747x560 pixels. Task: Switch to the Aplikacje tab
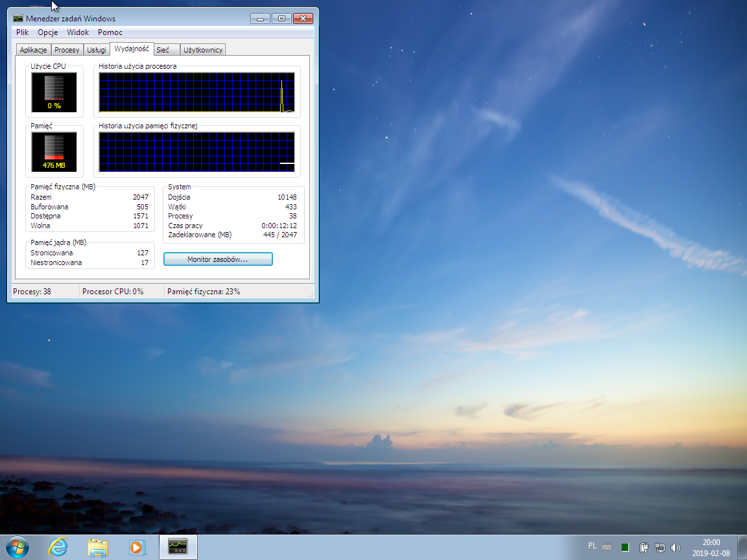pos(32,49)
